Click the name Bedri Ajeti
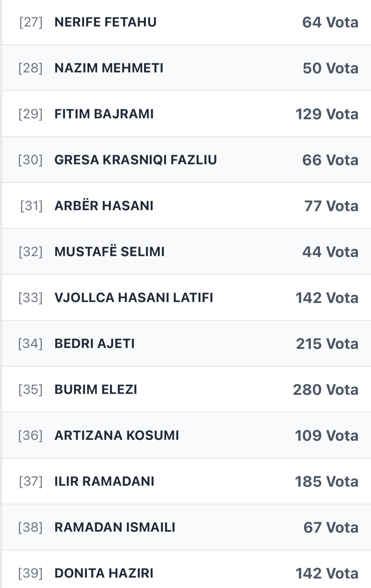The width and height of the screenshot is (371, 588). [94, 344]
